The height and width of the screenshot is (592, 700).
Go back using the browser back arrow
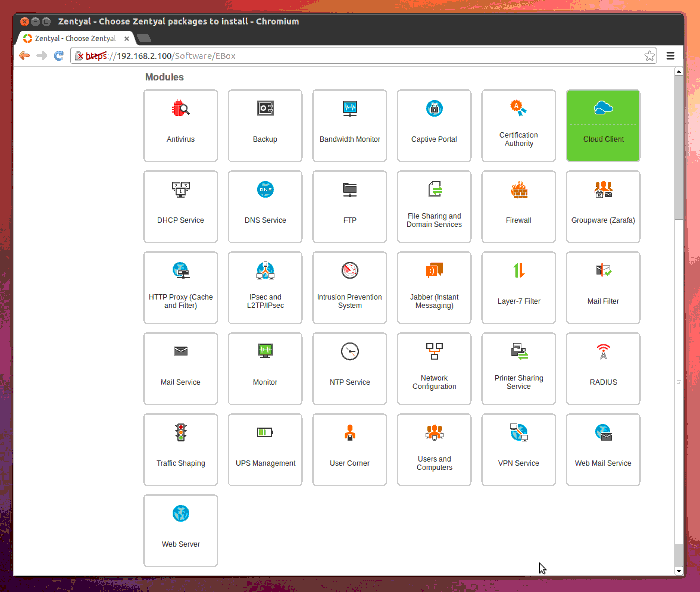[x=24, y=55]
